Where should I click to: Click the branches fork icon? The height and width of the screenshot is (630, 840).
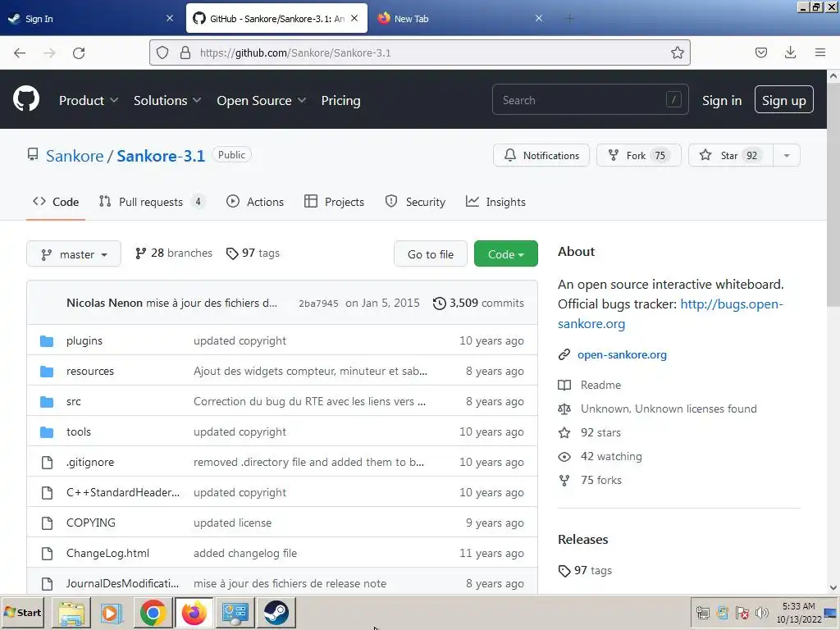tap(140, 253)
